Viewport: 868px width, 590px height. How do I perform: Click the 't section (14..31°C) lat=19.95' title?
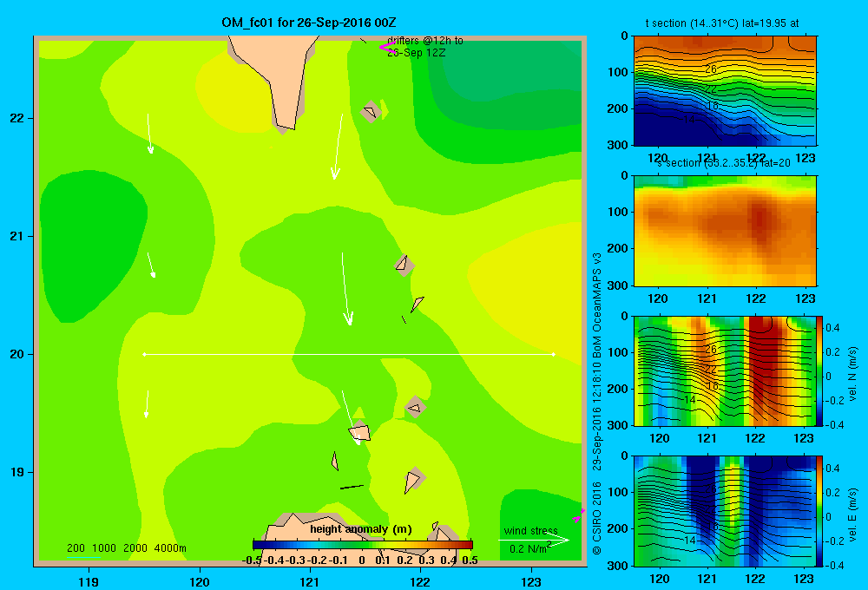(x=722, y=23)
